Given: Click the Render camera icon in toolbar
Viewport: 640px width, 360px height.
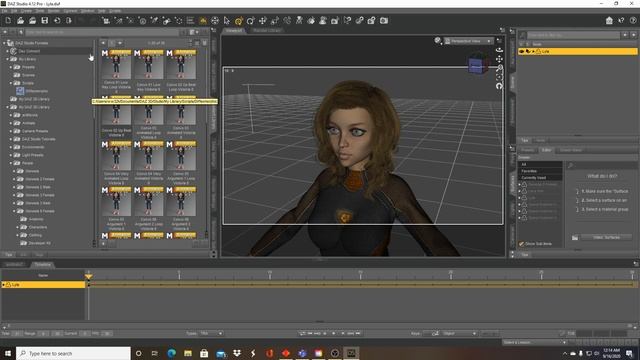Looking at the screenshot, I should (384, 20).
